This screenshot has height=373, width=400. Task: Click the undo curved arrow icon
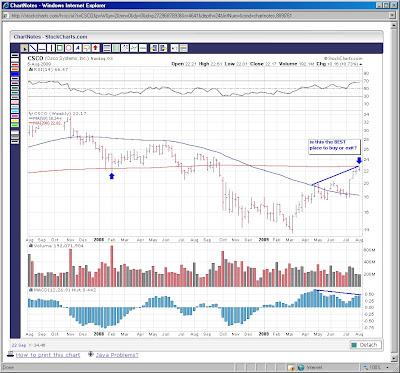click(174, 48)
